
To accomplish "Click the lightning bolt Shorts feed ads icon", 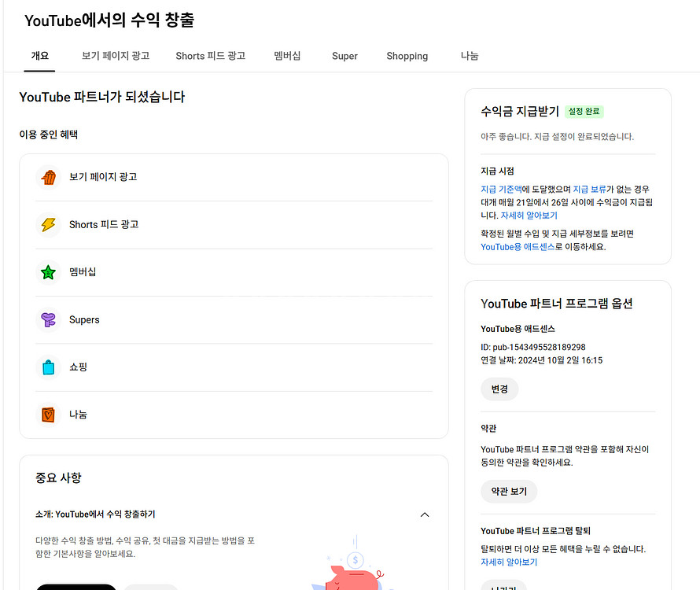I will pos(48,225).
